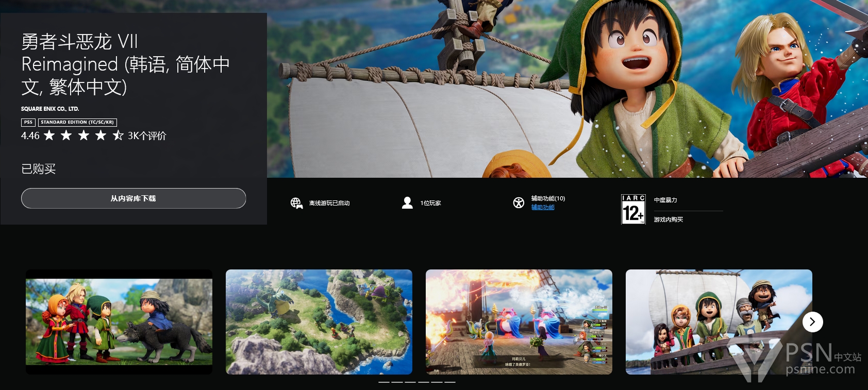Click the Standard Edition (TC/SC/KR) tag

(77, 123)
